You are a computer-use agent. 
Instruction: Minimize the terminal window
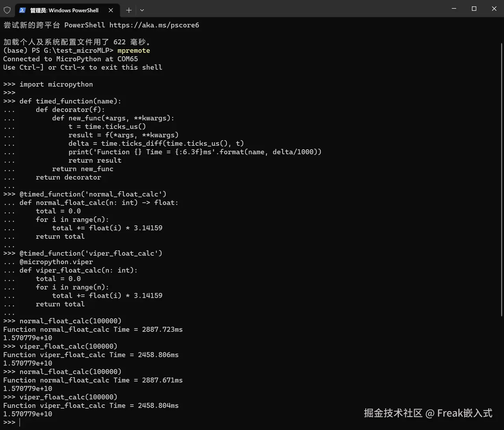454,9
